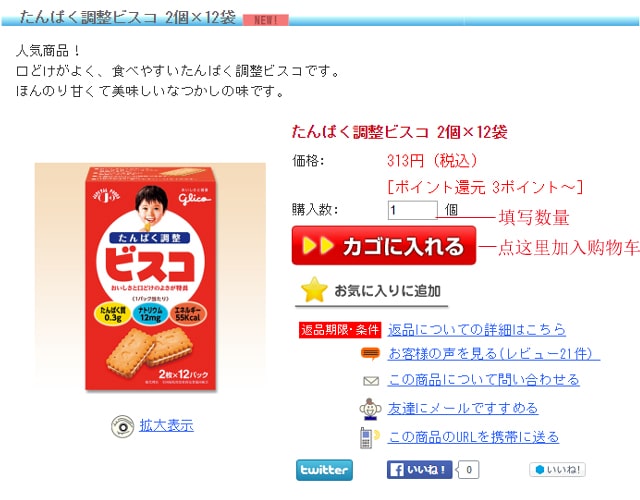Open 友達にメールですすめる recommend link

coord(463,408)
